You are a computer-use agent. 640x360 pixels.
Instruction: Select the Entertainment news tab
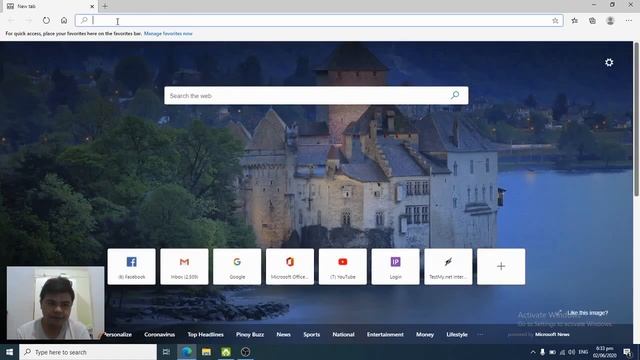[x=385, y=334]
